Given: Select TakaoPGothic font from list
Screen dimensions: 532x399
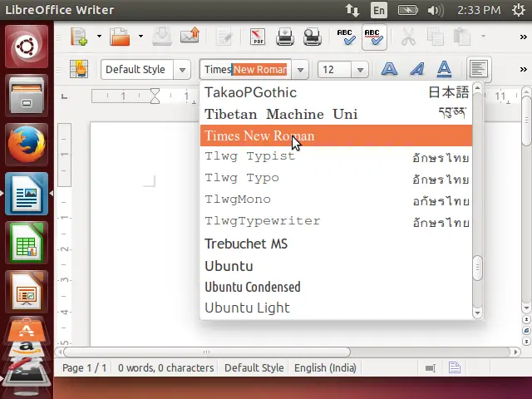Looking at the screenshot, I should [336, 92].
